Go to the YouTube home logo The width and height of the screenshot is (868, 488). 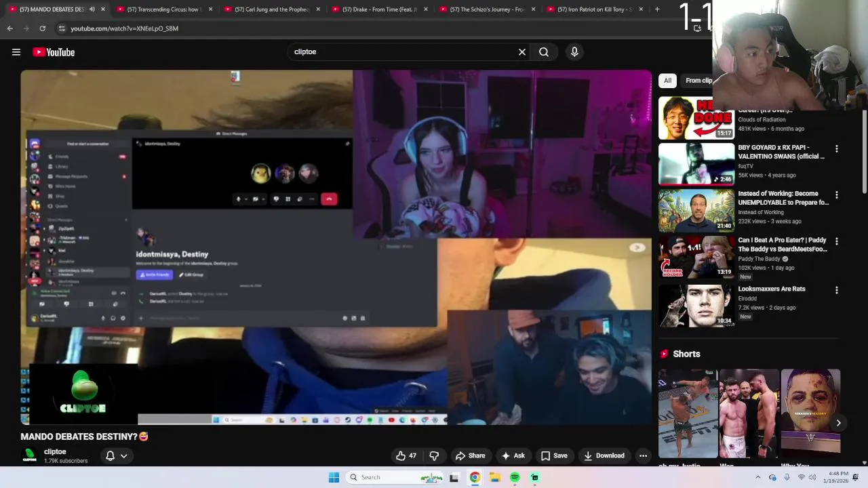pyautogui.click(x=54, y=52)
